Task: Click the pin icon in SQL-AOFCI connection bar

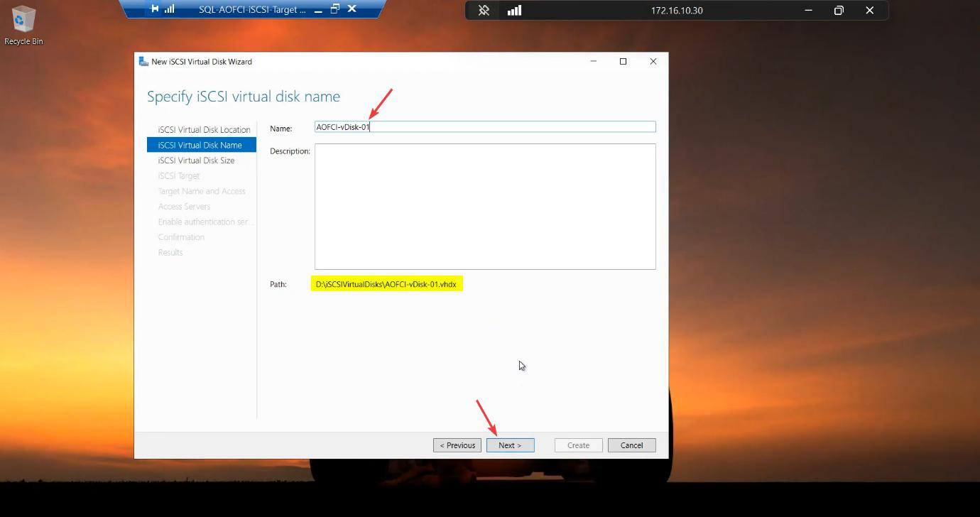Action: coord(155,9)
